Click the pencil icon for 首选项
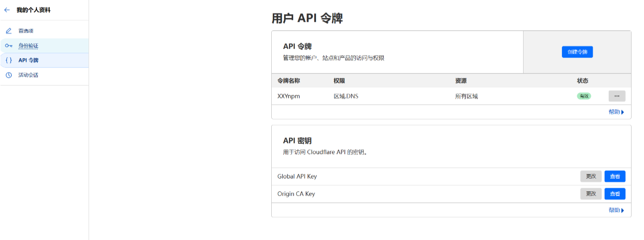 (x=8, y=31)
